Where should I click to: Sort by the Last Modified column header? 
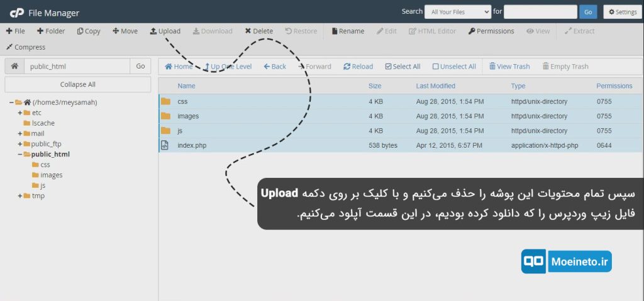pyautogui.click(x=435, y=86)
